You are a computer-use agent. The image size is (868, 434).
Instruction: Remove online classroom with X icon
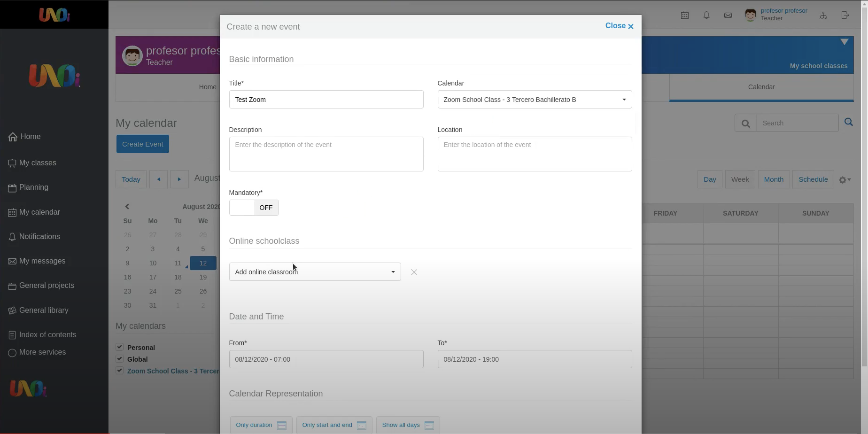(414, 272)
